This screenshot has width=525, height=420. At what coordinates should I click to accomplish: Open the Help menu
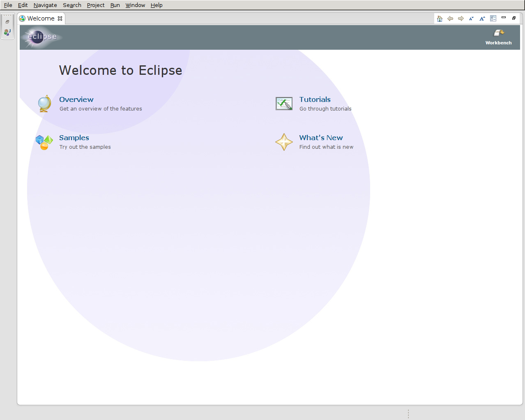(157, 5)
